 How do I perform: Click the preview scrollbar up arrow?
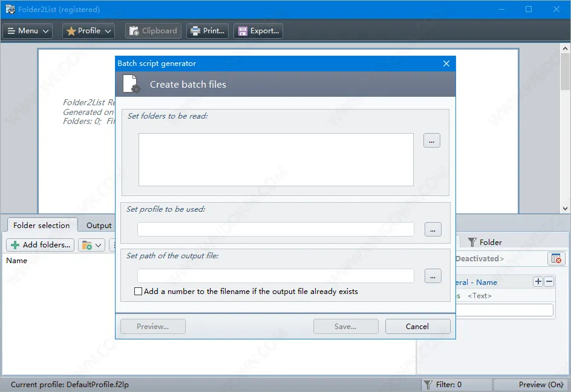pyautogui.click(x=565, y=48)
